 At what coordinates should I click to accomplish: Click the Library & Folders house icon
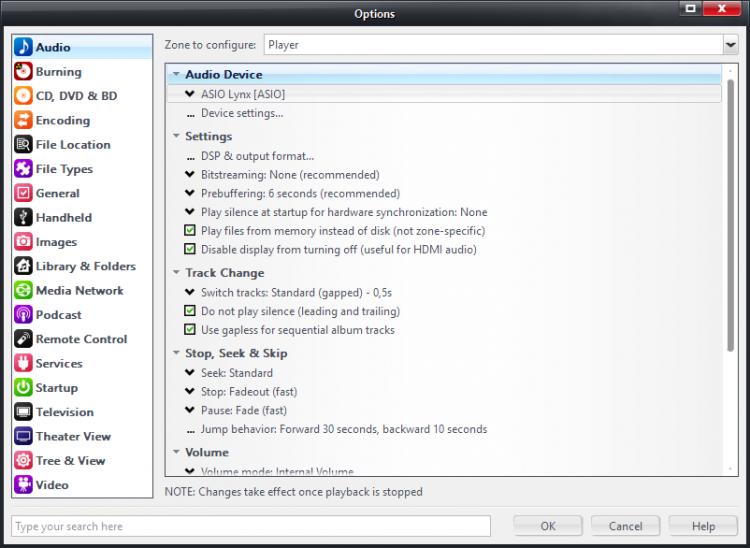tap(23, 266)
